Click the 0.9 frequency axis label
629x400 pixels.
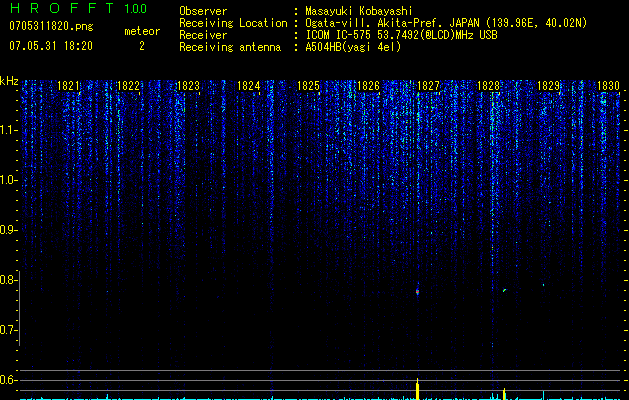(x=8, y=230)
